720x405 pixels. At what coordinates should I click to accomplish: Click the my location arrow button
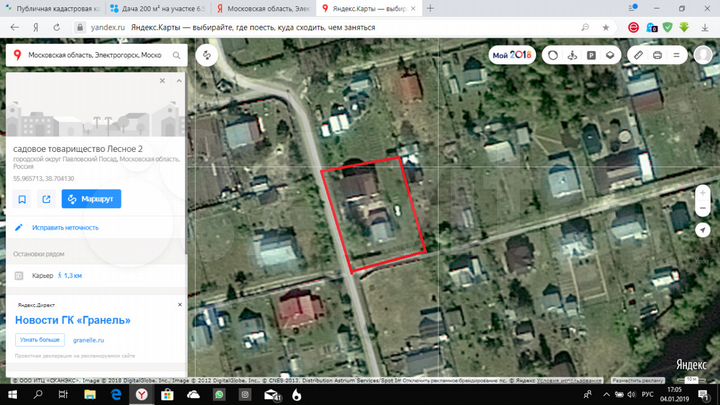[x=703, y=230]
